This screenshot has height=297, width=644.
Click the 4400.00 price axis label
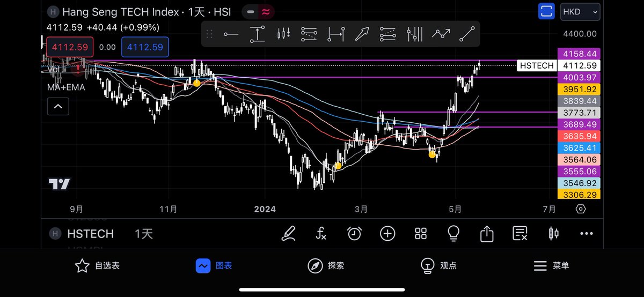(x=580, y=34)
